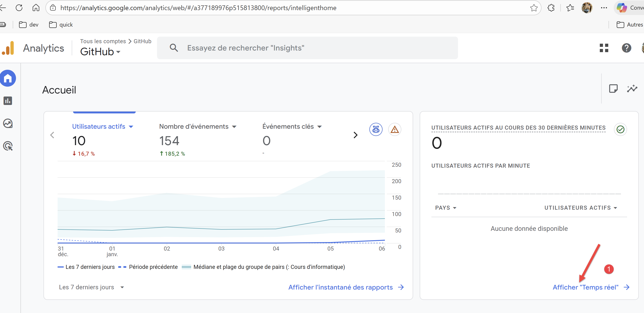Expand the Utilisateurs actifs metric dropdown
644x313 pixels.
[131, 127]
